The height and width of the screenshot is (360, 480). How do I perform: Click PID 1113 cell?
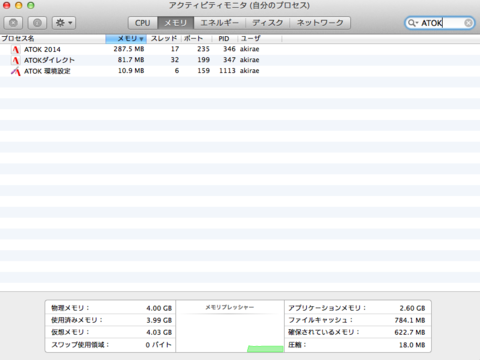[227, 71]
